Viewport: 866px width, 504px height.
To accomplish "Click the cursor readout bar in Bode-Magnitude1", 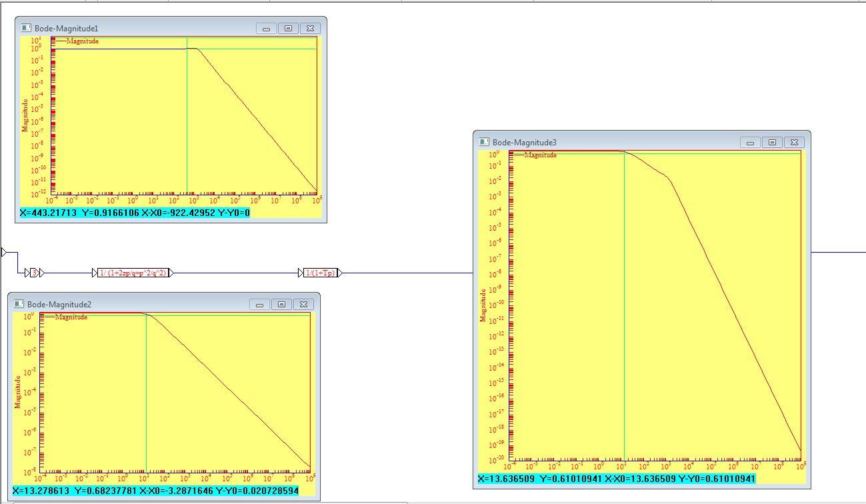I will pyautogui.click(x=135, y=213).
